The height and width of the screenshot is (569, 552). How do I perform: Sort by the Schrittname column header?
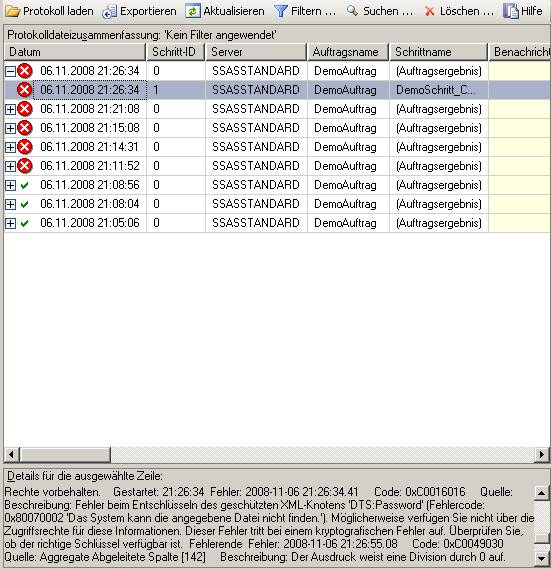(438, 52)
